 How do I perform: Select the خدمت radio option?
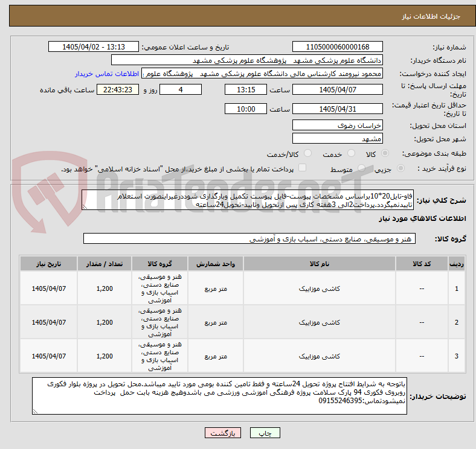351,153
